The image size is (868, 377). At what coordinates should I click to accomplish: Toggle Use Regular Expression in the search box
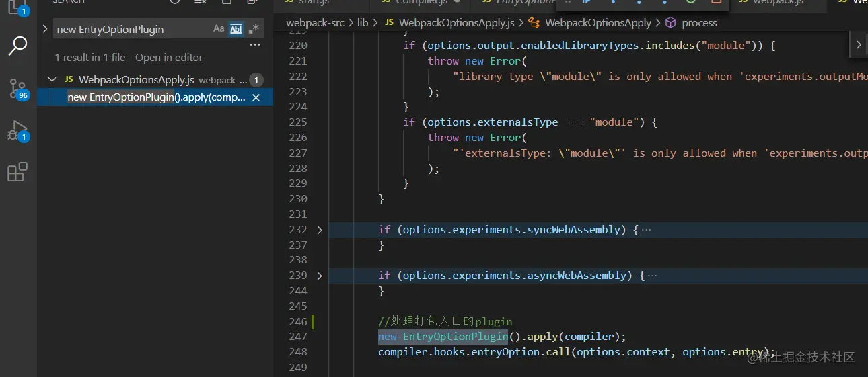tap(254, 29)
